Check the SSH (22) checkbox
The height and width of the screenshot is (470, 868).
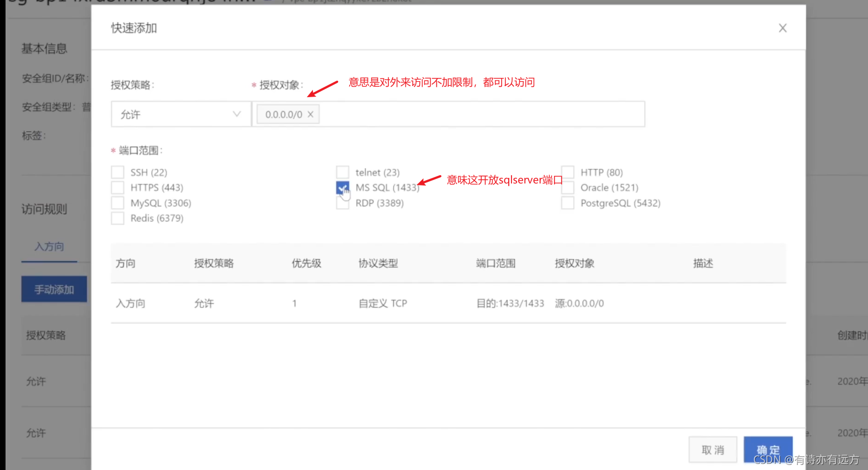(118, 172)
